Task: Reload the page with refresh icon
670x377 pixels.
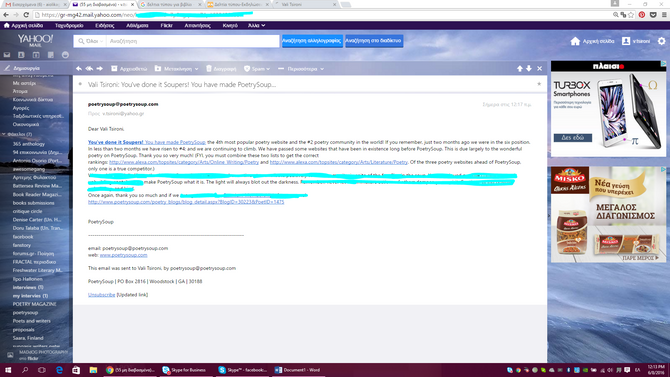Action: (x=26, y=15)
